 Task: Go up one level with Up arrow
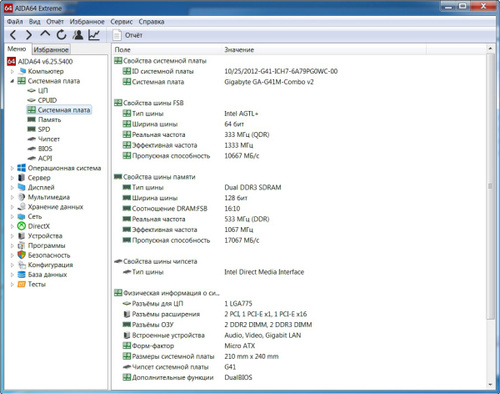click(x=45, y=34)
